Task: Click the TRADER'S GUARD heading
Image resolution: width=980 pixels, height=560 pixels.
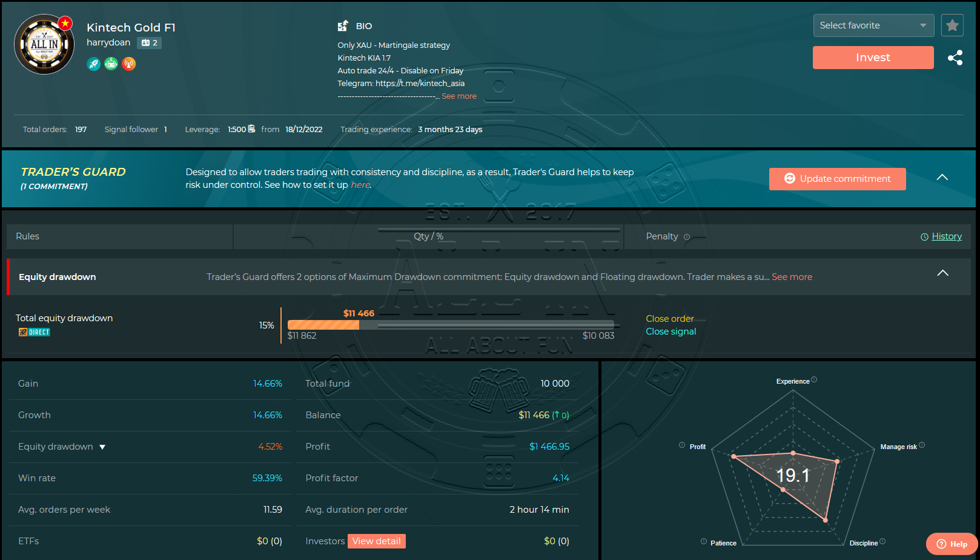Action: [73, 172]
